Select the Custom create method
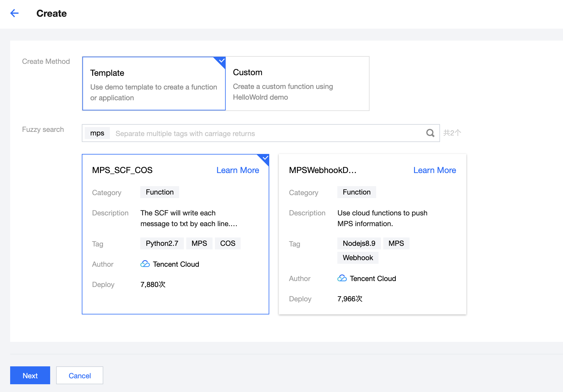The image size is (563, 392). click(x=297, y=84)
